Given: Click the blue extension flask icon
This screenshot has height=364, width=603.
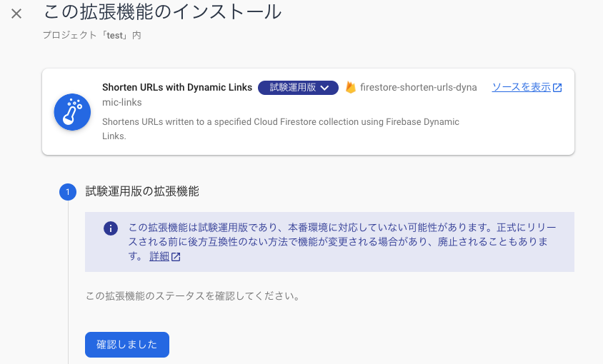Looking at the screenshot, I should coord(72,112).
